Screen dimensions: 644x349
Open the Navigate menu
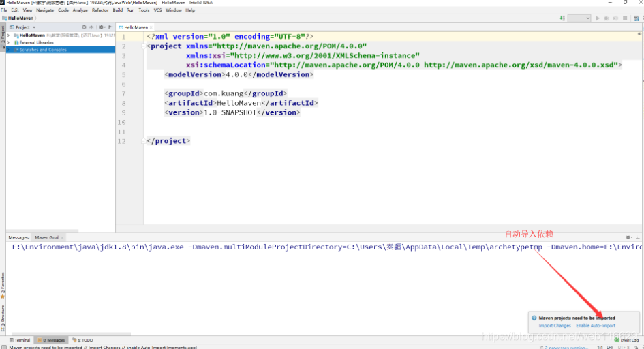pos(45,10)
